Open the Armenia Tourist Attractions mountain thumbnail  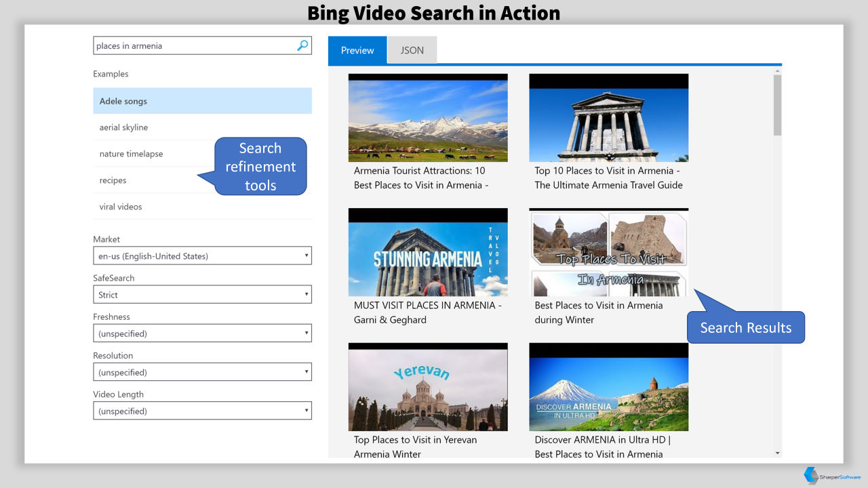pyautogui.click(x=428, y=118)
